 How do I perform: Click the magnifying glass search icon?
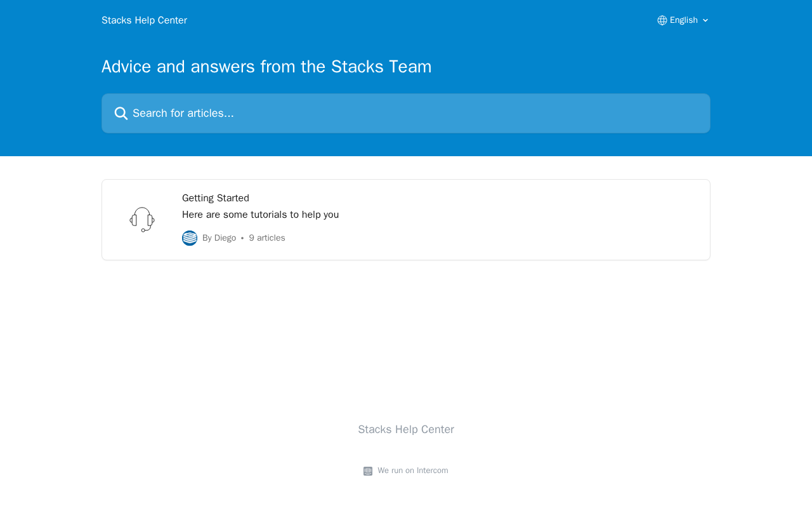pos(121,114)
